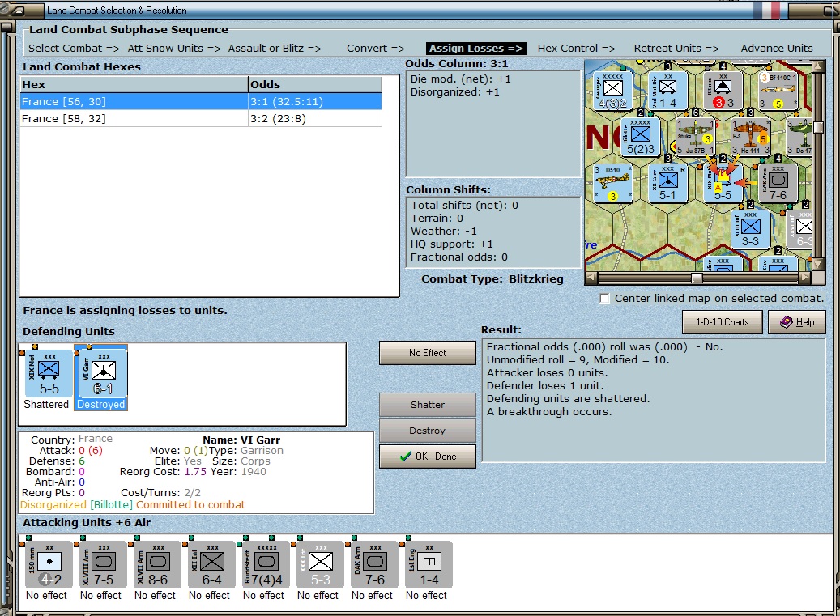Click the He 111 bomber counter on map
The height and width of the screenshot is (616, 840).
pos(751,137)
